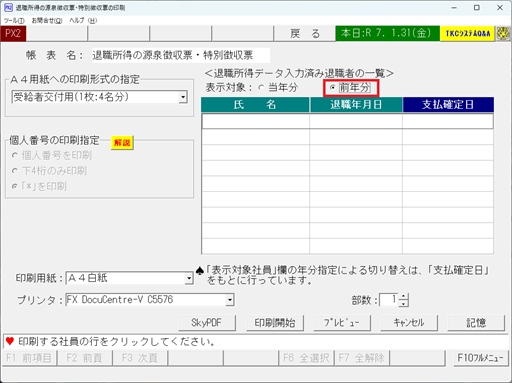This screenshot has width=512, height=383.
Task: Close the window
Action: pos(500,7)
